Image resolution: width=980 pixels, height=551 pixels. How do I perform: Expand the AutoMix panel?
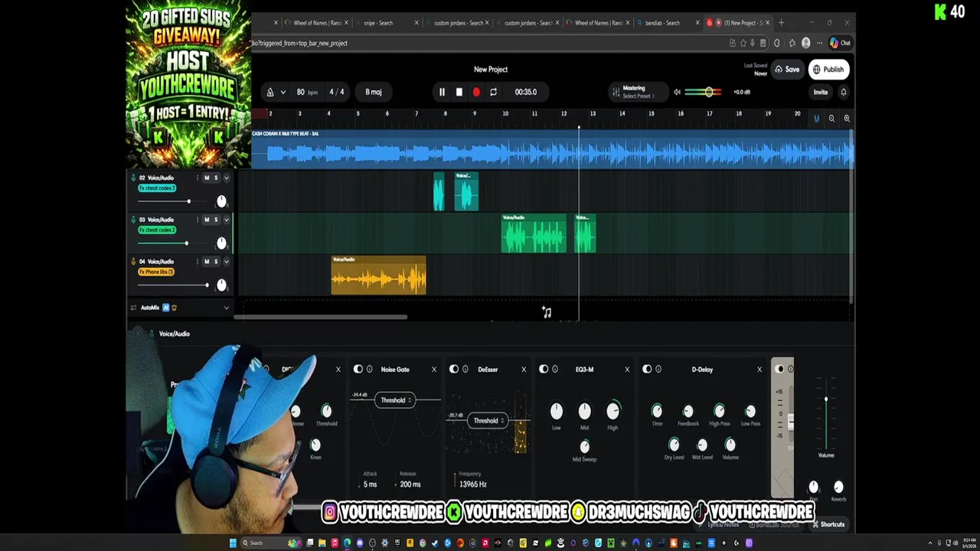[226, 308]
